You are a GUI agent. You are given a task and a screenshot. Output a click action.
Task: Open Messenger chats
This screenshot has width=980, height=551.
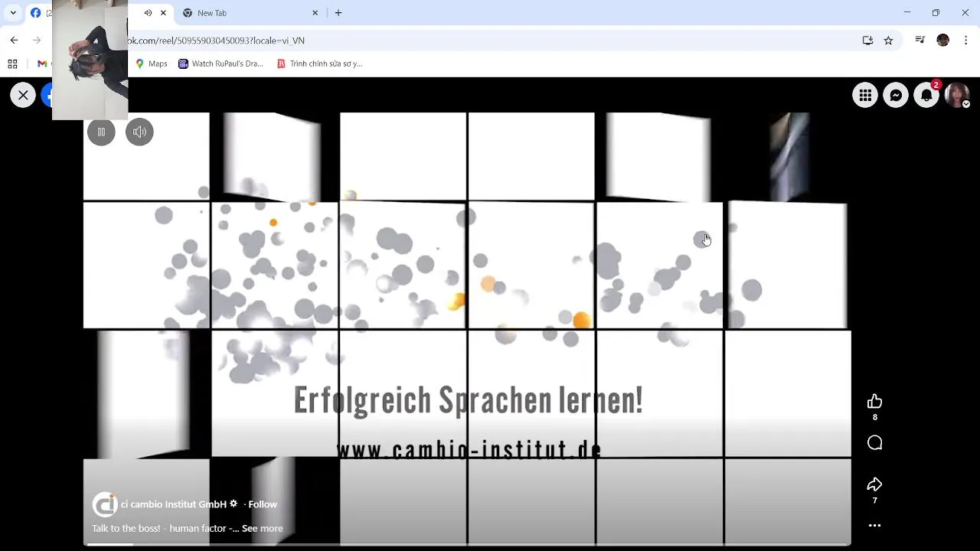click(896, 95)
